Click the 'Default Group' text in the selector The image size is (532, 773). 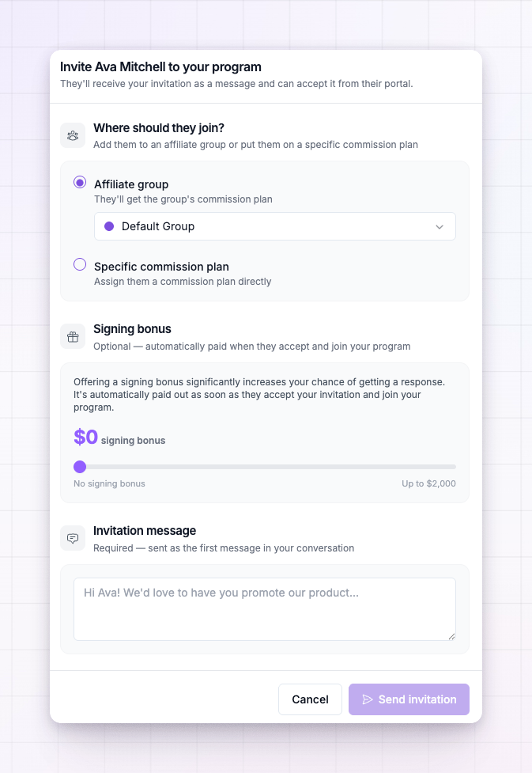158,226
